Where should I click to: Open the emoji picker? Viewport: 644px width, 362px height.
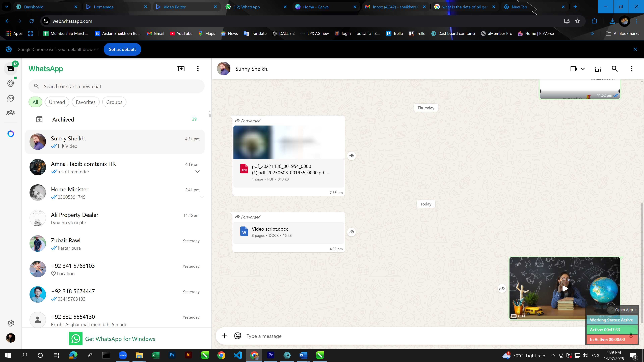click(237, 336)
